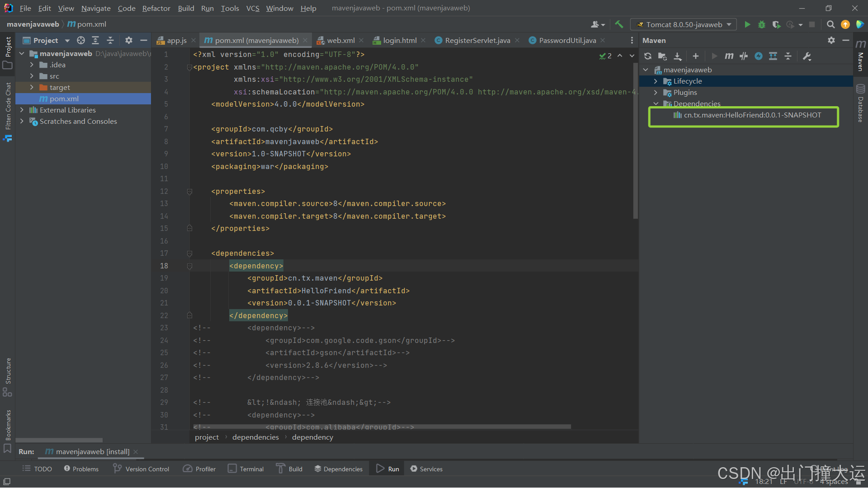This screenshot has width=868, height=488.
Task: Toggle Skip Tests mode in Maven
Action: pos(759,56)
